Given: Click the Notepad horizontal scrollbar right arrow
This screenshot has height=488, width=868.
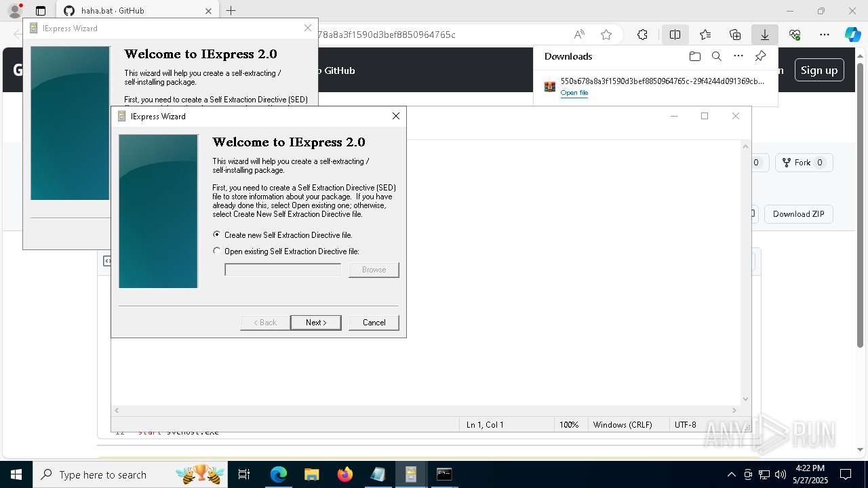Looking at the screenshot, I should [734, 410].
